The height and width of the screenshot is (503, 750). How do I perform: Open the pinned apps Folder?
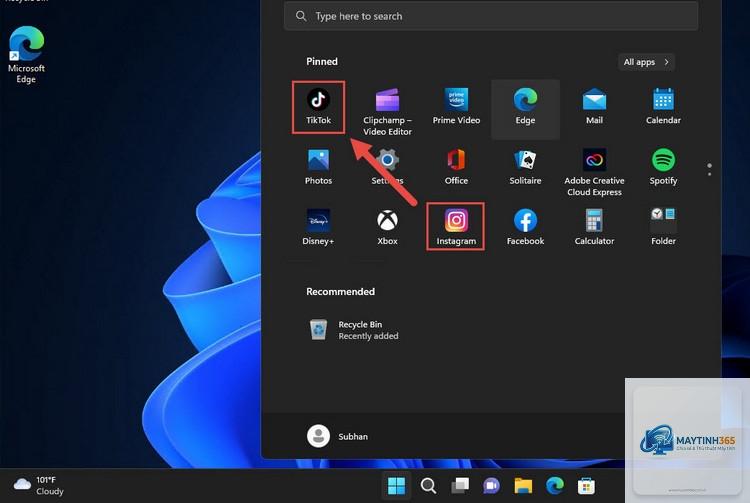pyautogui.click(x=663, y=227)
